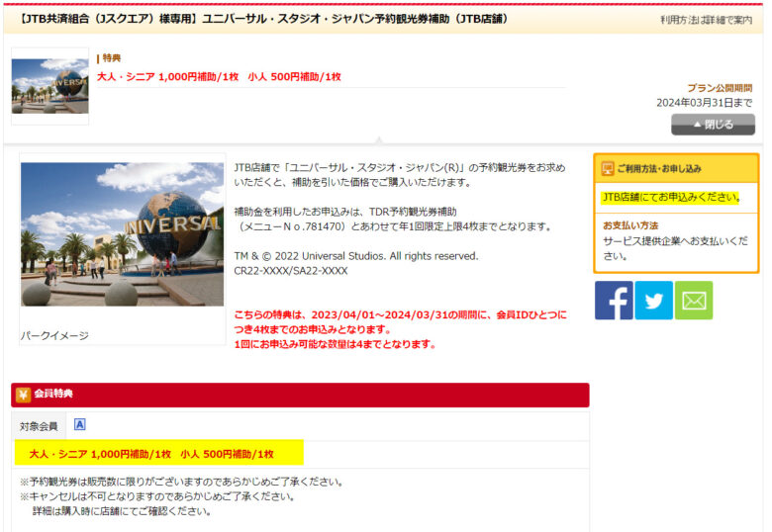Select the 対象会員 tab
Viewport: 772px width, 532px height.
point(39,426)
